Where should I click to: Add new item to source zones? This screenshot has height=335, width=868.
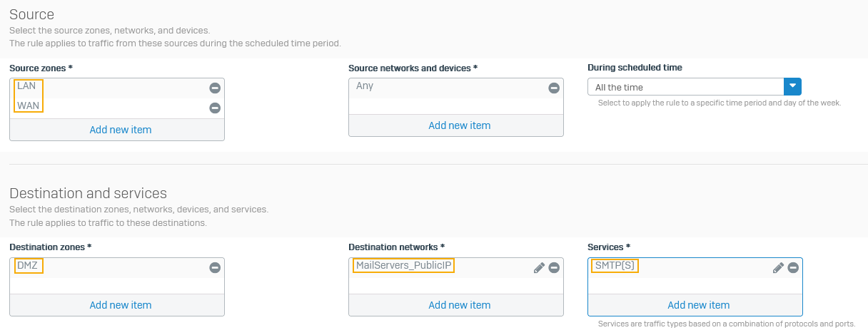(x=121, y=130)
